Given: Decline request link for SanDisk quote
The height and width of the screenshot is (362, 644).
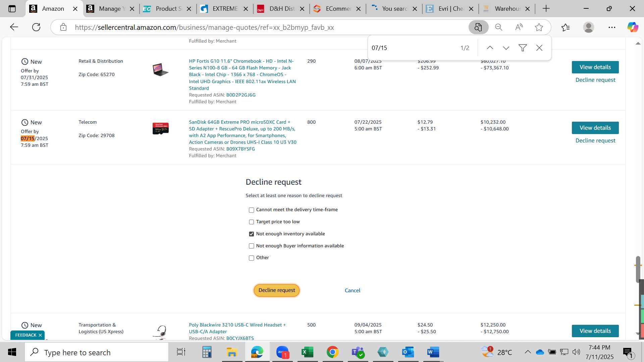Looking at the screenshot, I should click(x=595, y=140).
